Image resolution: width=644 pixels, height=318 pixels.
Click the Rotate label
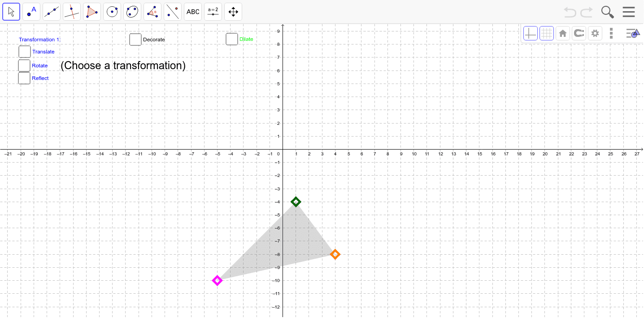(x=40, y=66)
